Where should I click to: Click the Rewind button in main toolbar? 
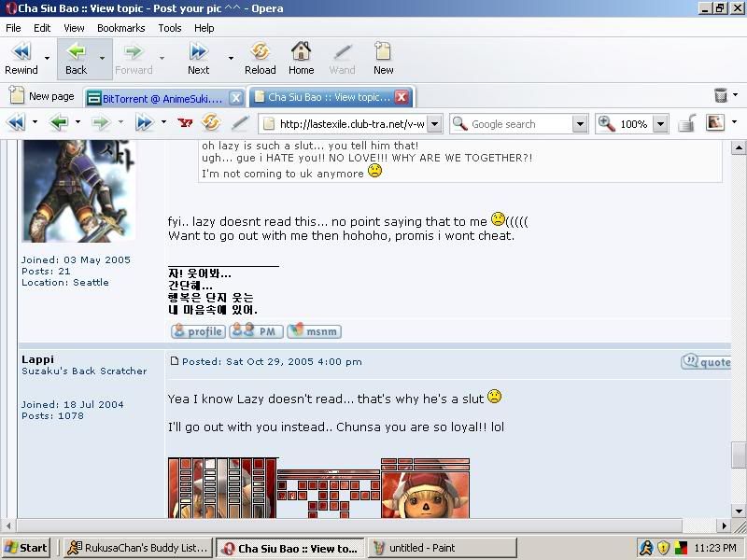(x=21, y=59)
